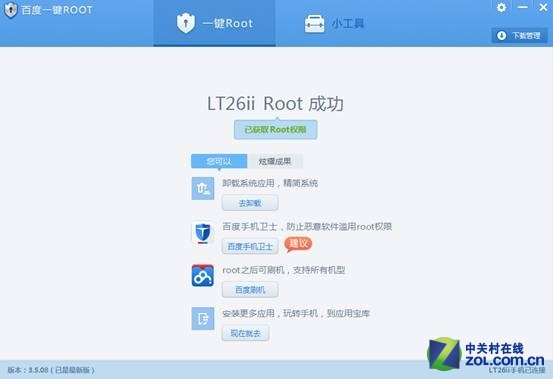Click the 现在就去 button

[x=245, y=333]
